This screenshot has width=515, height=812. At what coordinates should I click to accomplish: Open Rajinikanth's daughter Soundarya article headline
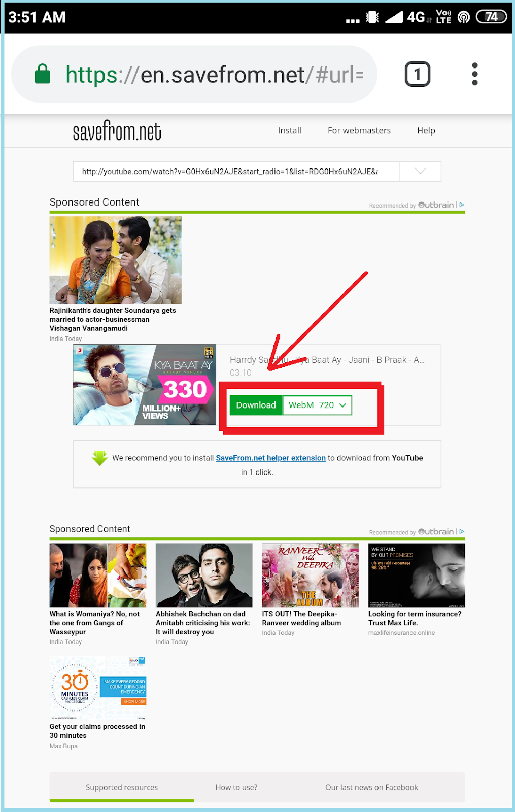pos(113,319)
